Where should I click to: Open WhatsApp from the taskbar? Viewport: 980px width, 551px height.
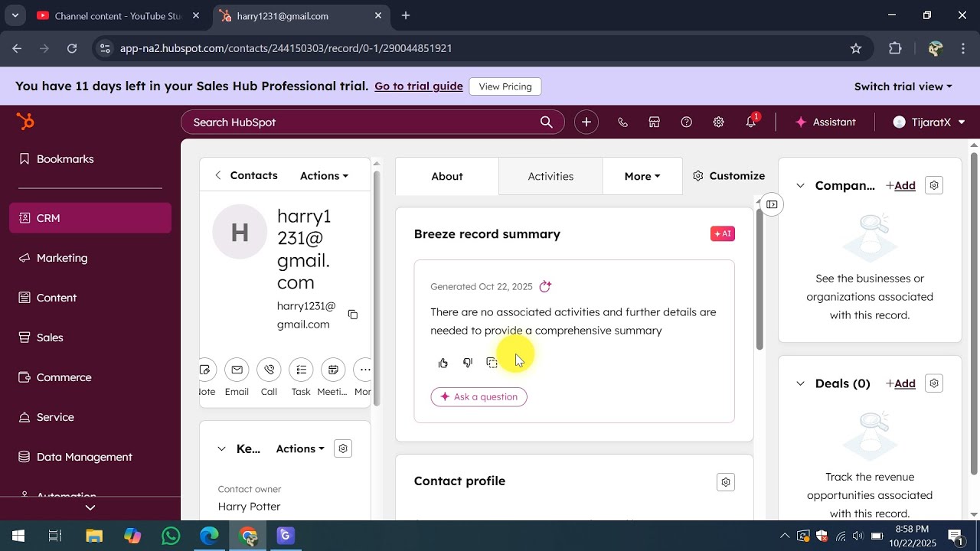[171, 536]
